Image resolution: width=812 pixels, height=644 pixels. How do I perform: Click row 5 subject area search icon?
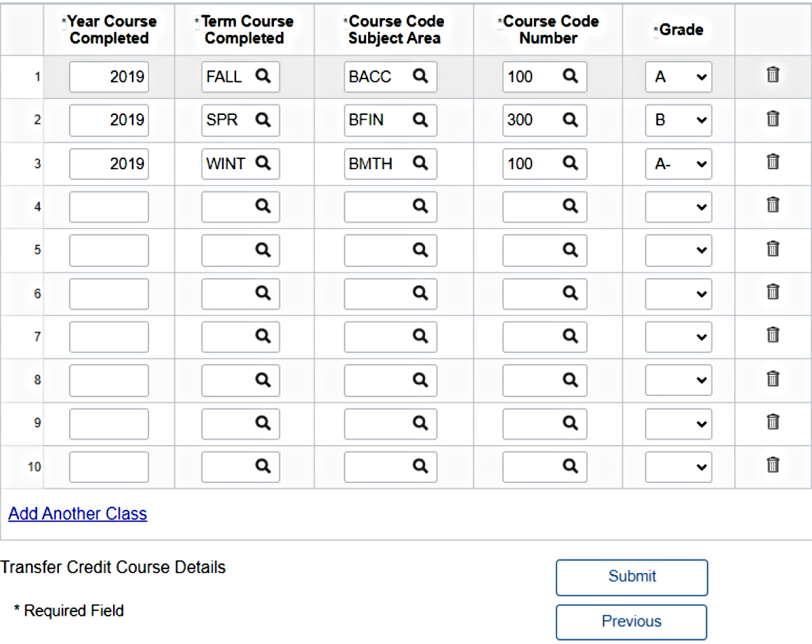[420, 250]
